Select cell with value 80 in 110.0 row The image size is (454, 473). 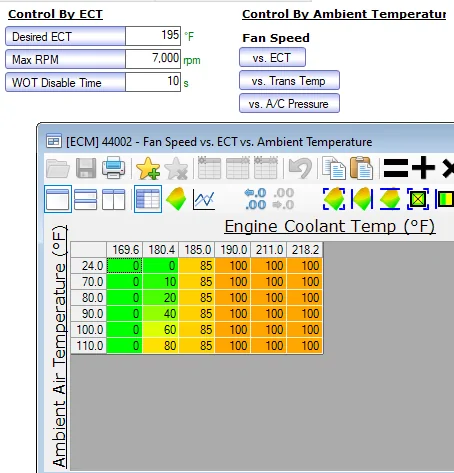click(x=161, y=346)
